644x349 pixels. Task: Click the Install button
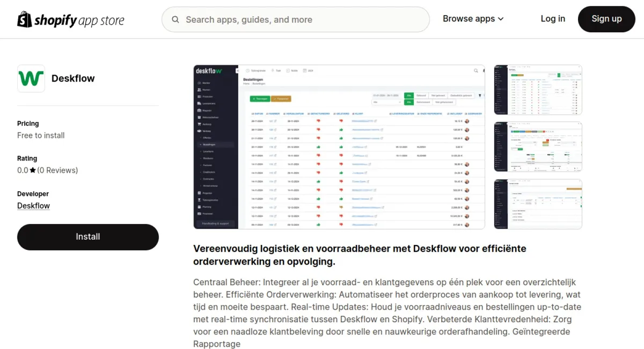click(88, 237)
